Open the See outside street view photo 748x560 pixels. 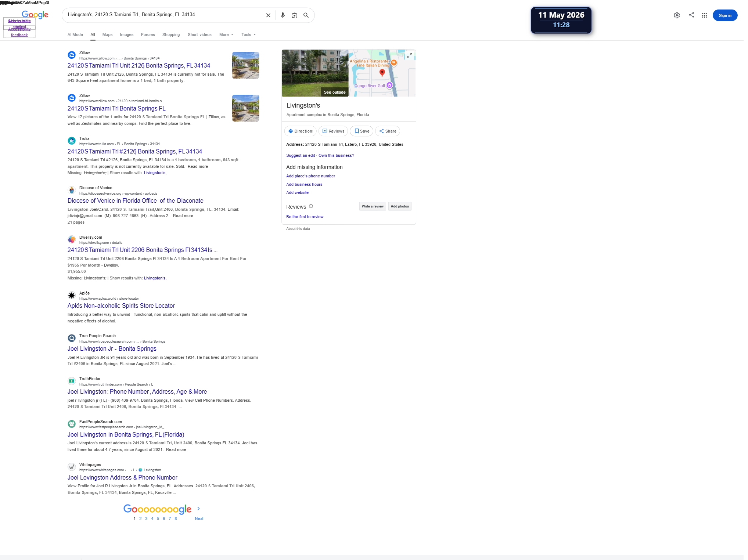[x=315, y=73]
